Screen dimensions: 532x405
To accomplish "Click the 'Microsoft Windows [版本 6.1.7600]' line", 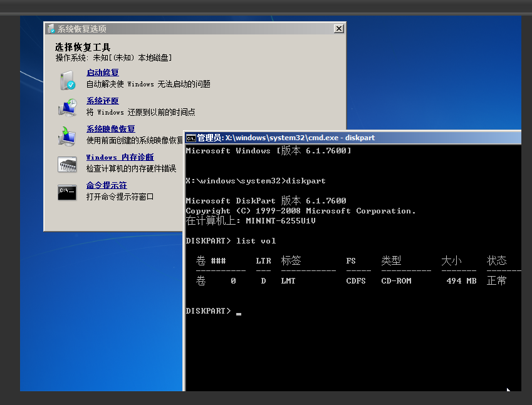I will (x=268, y=151).
